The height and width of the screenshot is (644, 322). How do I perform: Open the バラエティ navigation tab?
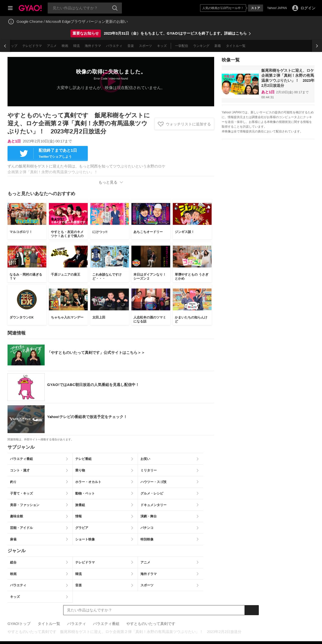114,46
